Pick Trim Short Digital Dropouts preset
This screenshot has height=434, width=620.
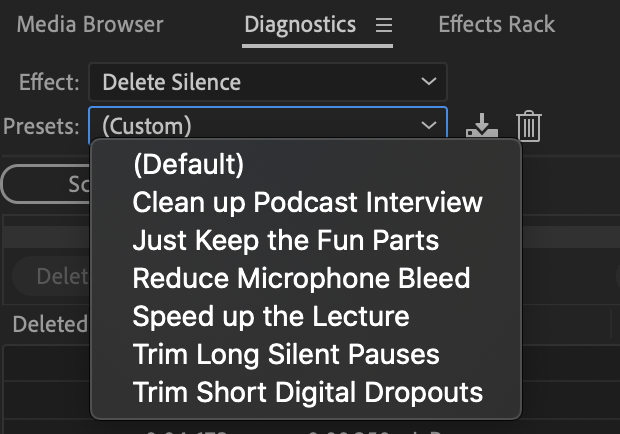(307, 392)
